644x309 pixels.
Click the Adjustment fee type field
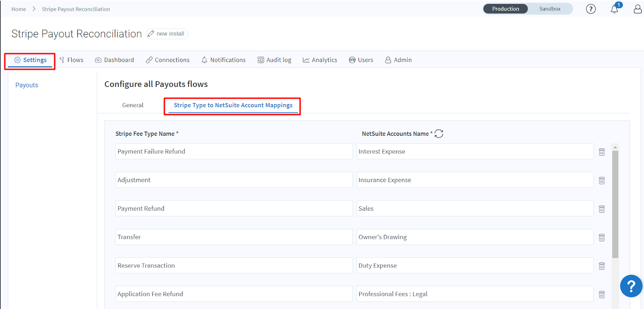pyautogui.click(x=234, y=180)
